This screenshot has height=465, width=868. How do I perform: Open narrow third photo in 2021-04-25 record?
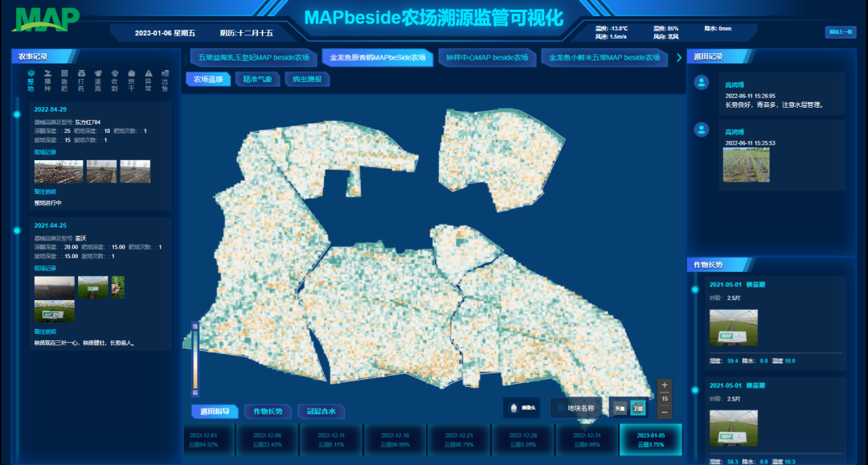(x=118, y=288)
